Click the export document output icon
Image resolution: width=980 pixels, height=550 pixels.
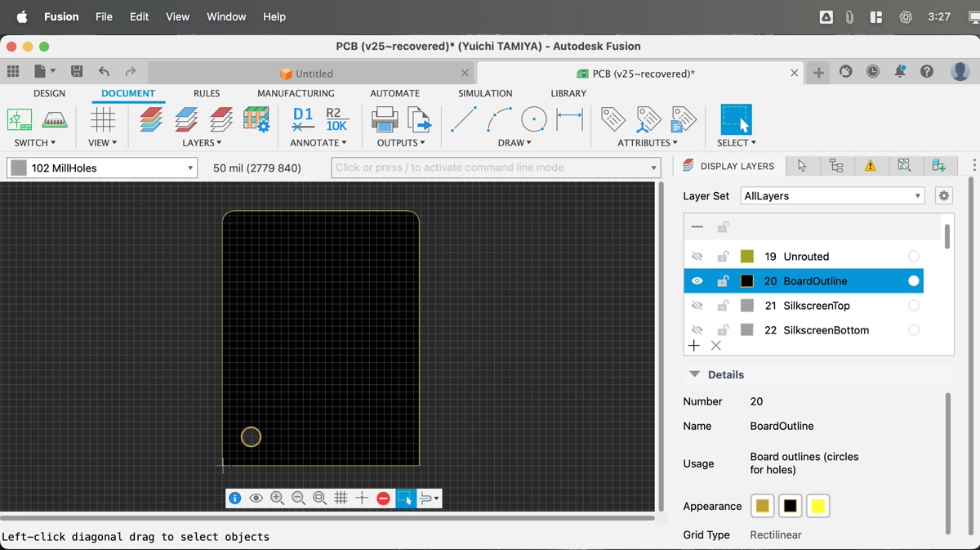click(419, 119)
